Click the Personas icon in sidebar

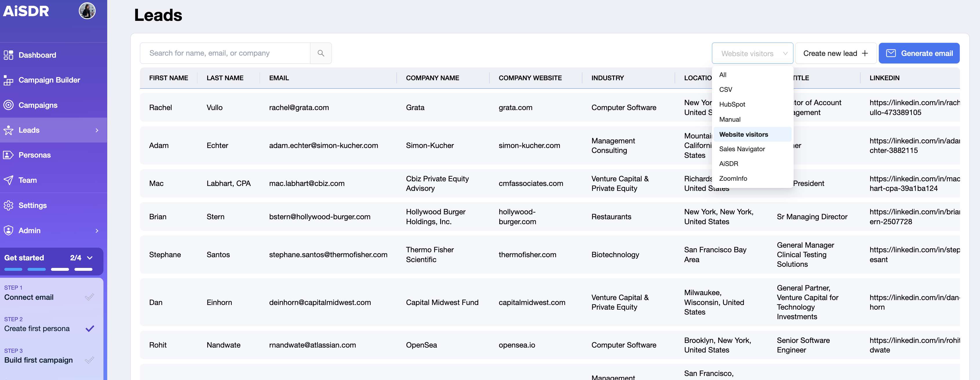click(8, 155)
